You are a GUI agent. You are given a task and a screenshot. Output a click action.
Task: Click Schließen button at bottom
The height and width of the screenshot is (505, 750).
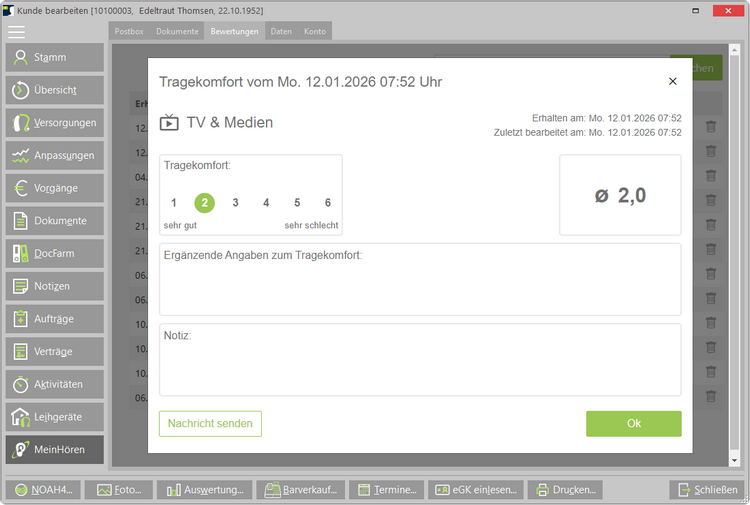click(x=708, y=490)
